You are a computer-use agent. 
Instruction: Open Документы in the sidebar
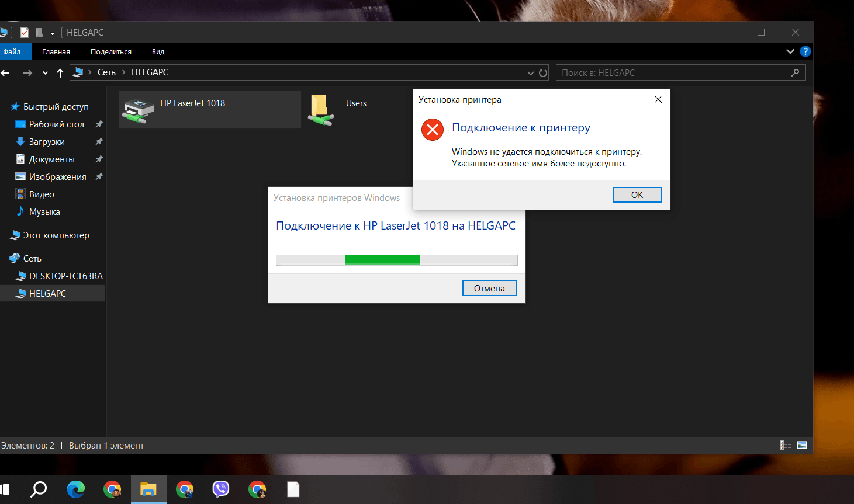point(52,159)
